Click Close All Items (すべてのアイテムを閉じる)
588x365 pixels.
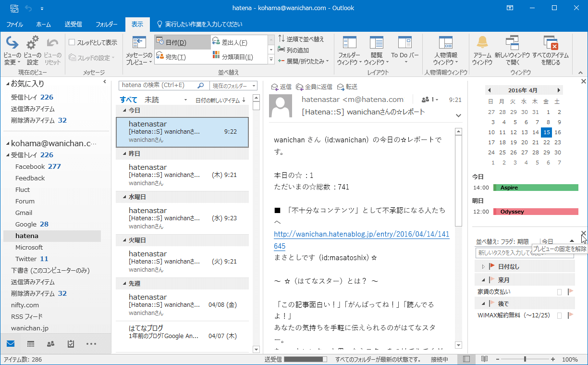click(x=550, y=51)
